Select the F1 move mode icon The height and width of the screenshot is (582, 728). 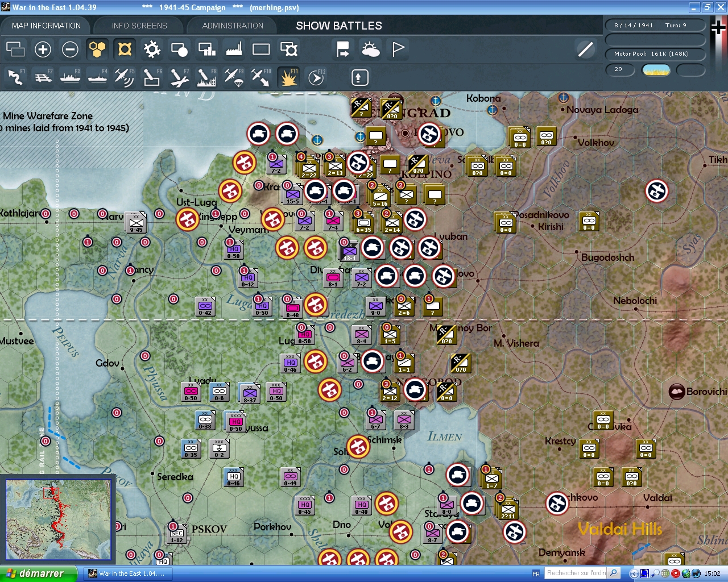coord(16,77)
